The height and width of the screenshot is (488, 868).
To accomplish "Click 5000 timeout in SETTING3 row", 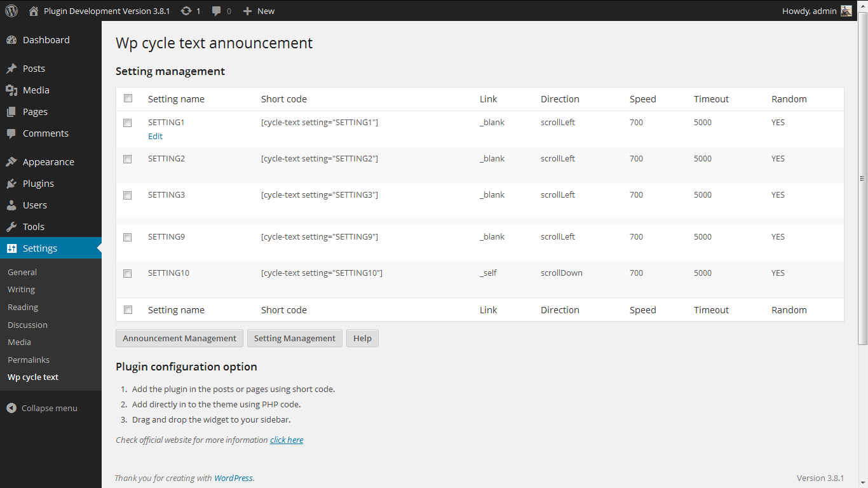I will [x=703, y=195].
